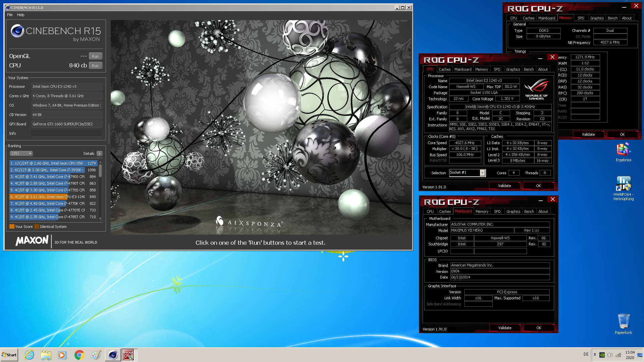Switch to Caches tab in middle CPU-Z window

click(x=444, y=69)
